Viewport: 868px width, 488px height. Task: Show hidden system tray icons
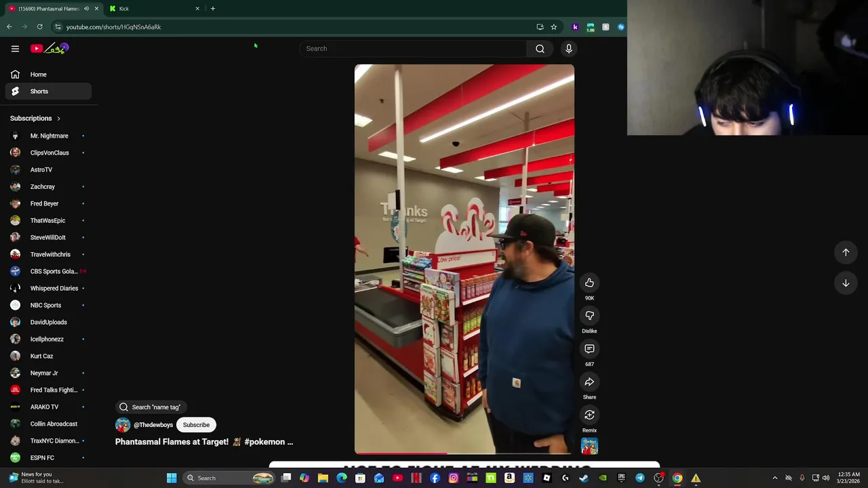coord(775,478)
